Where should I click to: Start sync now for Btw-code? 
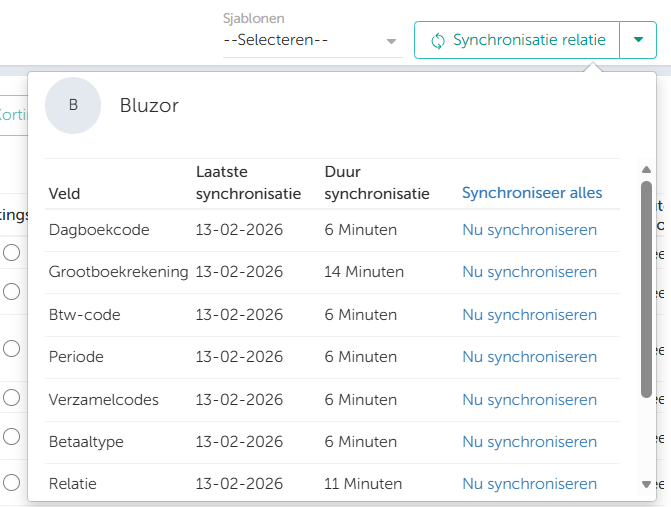(529, 315)
